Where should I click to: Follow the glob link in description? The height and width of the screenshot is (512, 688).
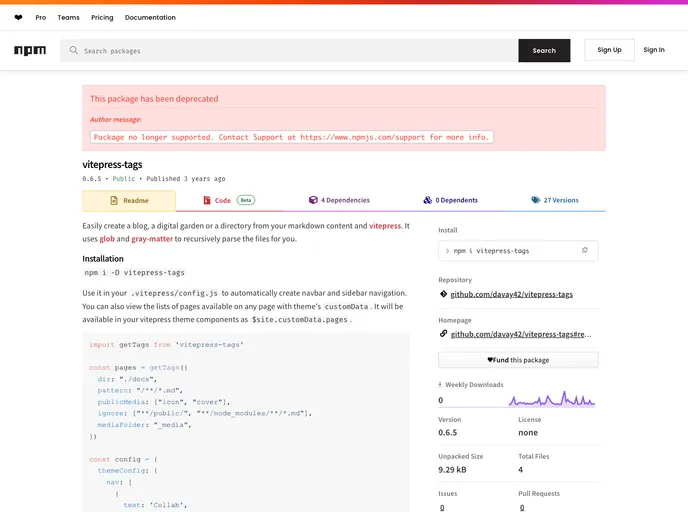click(107, 239)
